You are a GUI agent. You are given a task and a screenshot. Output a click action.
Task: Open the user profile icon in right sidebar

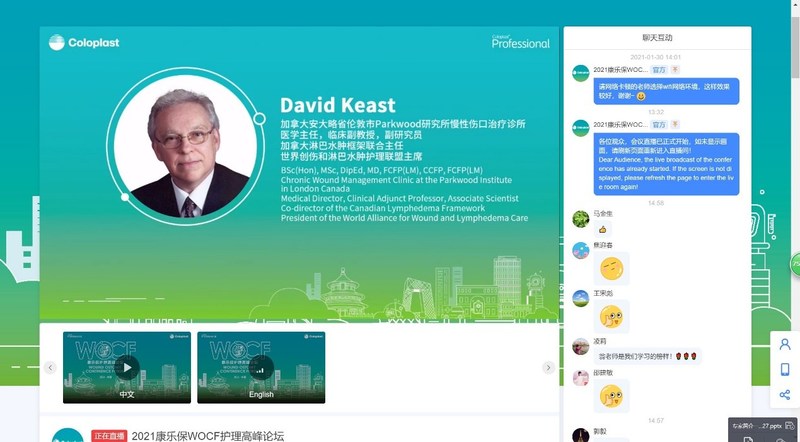(x=785, y=344)
